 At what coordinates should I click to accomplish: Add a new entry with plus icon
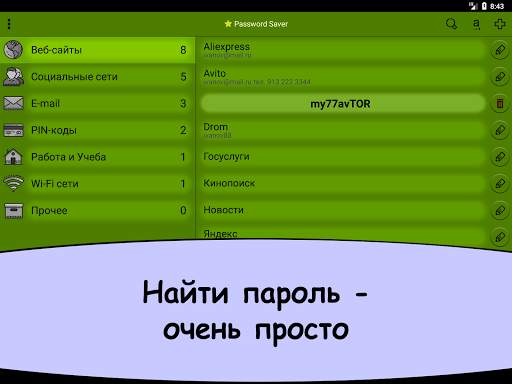pyautogui.click(x=500, y=24)
